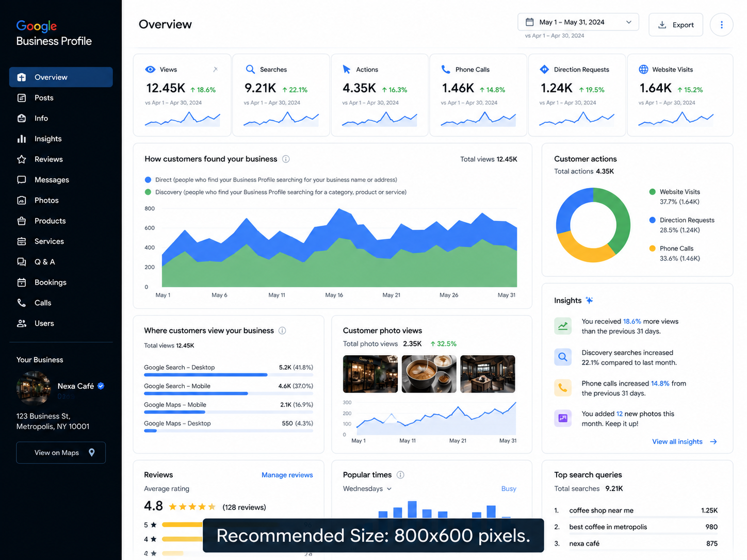Click the cursor icon on the Actions card

click(347, 69)
